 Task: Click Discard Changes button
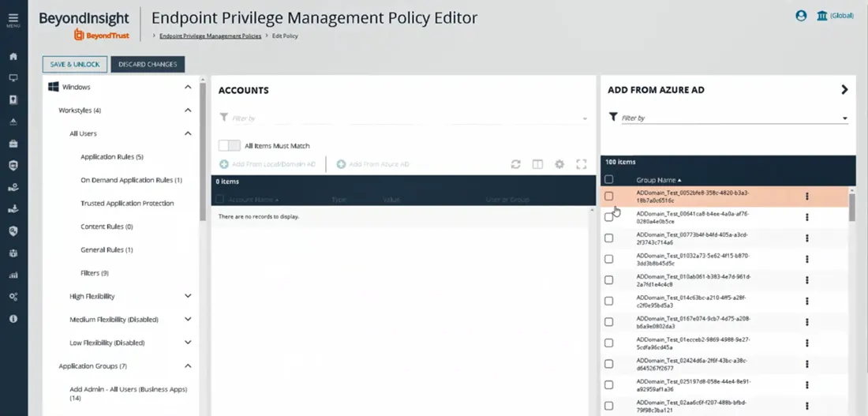(x=148, y=64)
